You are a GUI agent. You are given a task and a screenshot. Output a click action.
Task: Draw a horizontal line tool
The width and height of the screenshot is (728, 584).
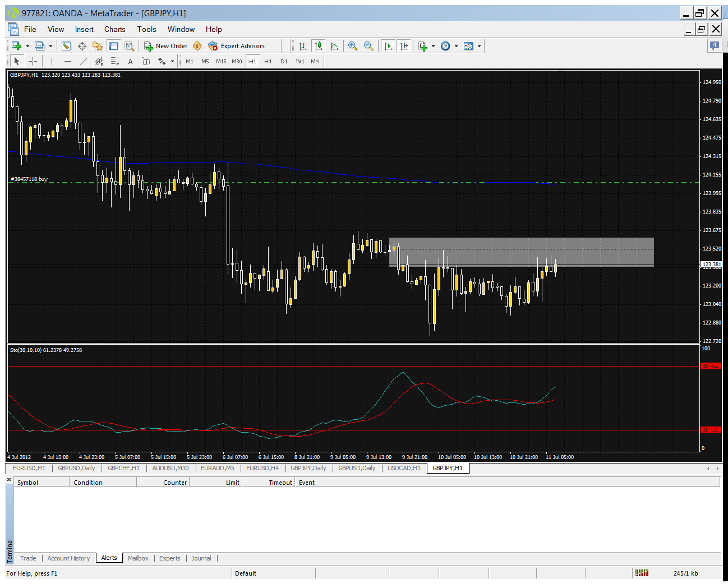[x=68, y=61]
